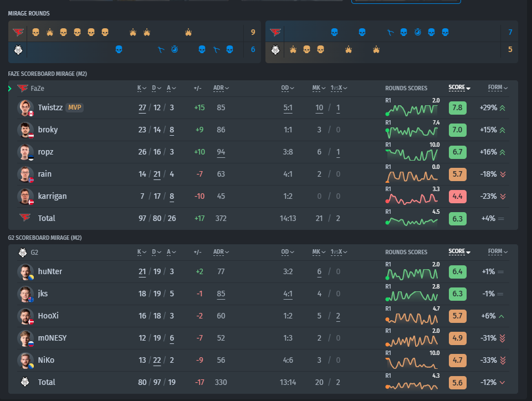
Task: Click ropz player avatar
Action: point(25,152)
